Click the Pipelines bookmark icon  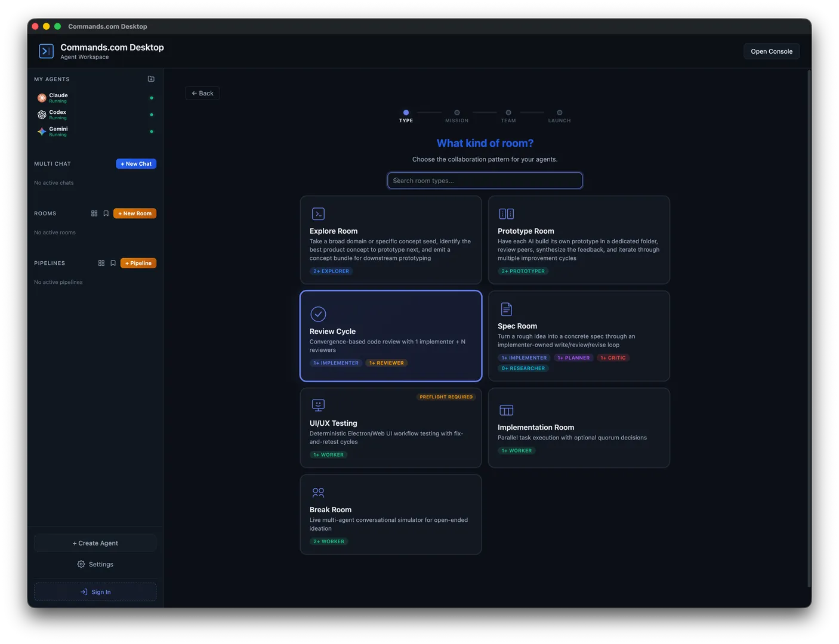(113, 263)
